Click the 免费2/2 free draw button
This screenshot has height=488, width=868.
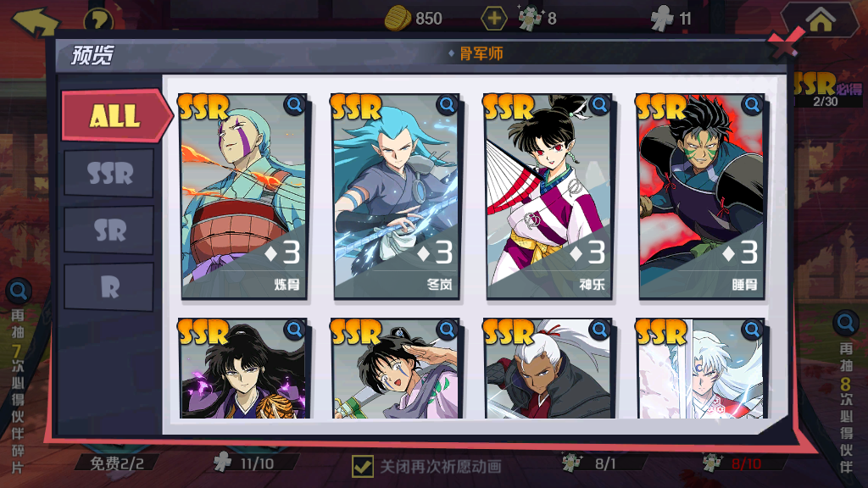point(117,463)
